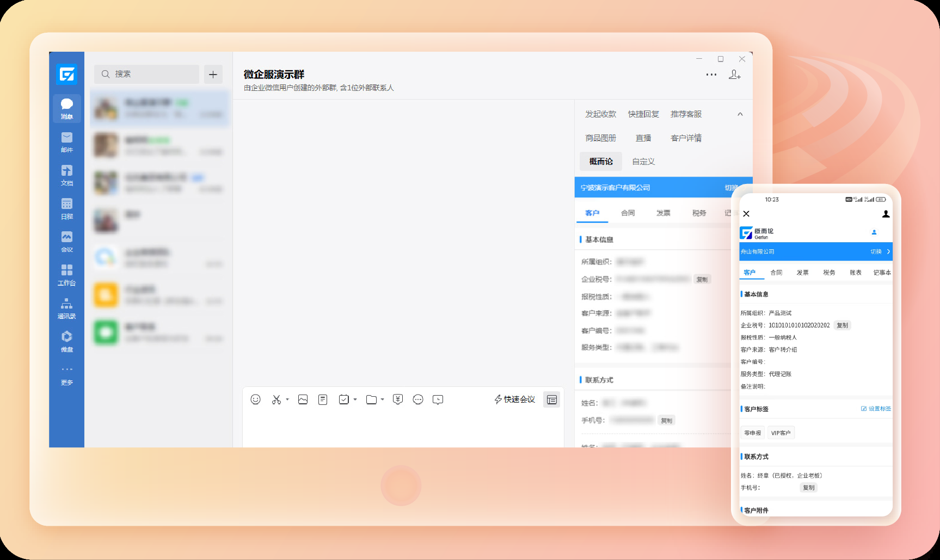The height and width of the screenshot is (560, 940).
Task: Select the scissors screenshot tool
Action: pyautogui.click(x=277, y=399)
